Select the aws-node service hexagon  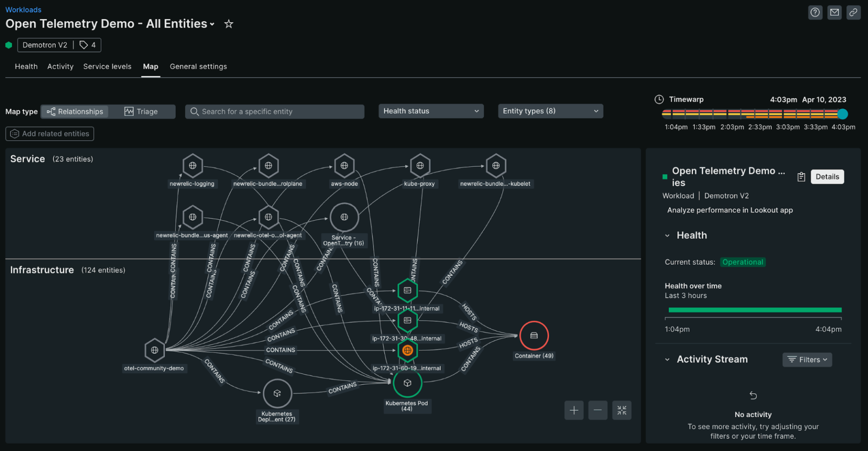344,166
